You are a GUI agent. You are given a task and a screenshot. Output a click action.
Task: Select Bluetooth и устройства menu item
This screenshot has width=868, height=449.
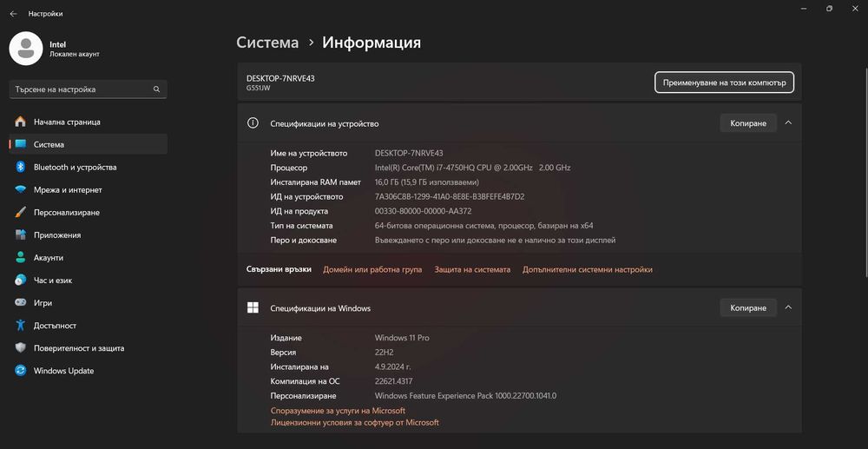89,168
